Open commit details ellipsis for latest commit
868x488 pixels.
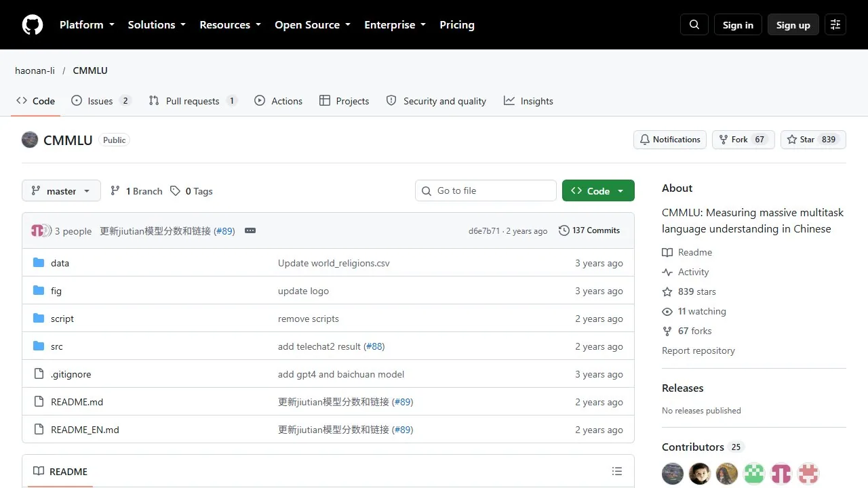coord(250,230)
